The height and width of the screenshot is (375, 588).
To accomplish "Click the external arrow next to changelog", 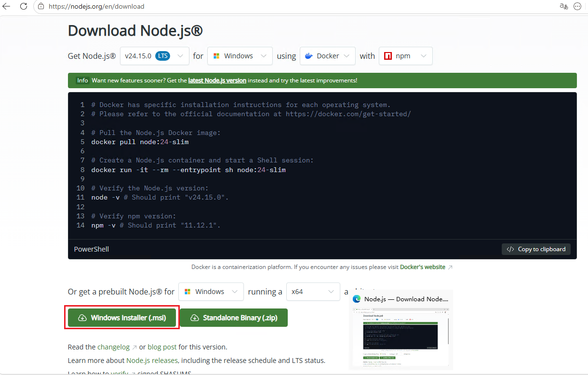I will (x=134, y=347).
